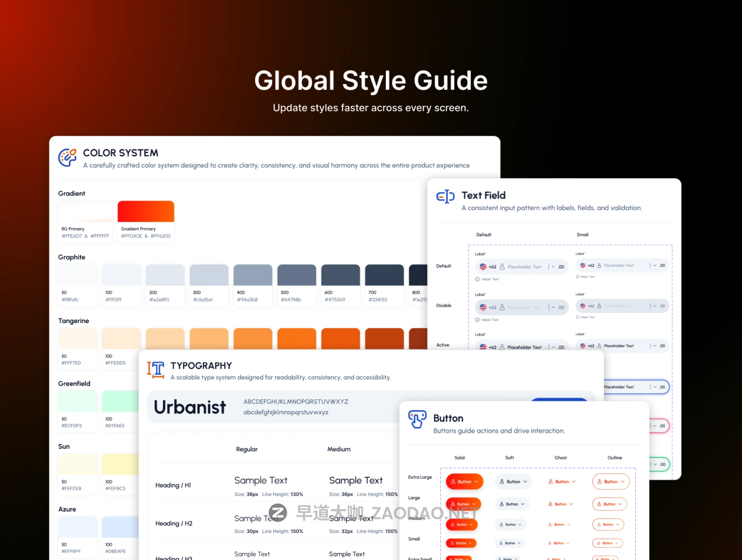Image resolution: width=742 pixels, height=560 pixels.
Task: Click the Medium Soft Button
Action: tap(510, 524)
